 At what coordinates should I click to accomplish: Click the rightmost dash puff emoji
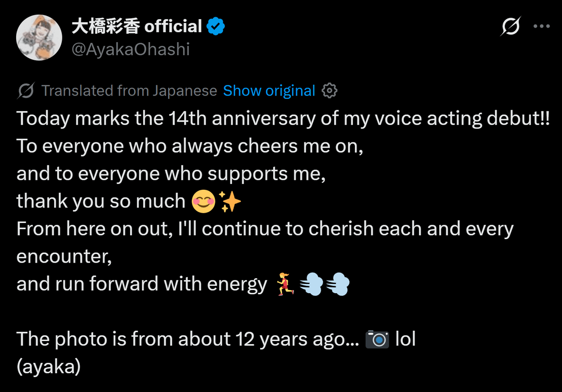click(x=338, y=284)
